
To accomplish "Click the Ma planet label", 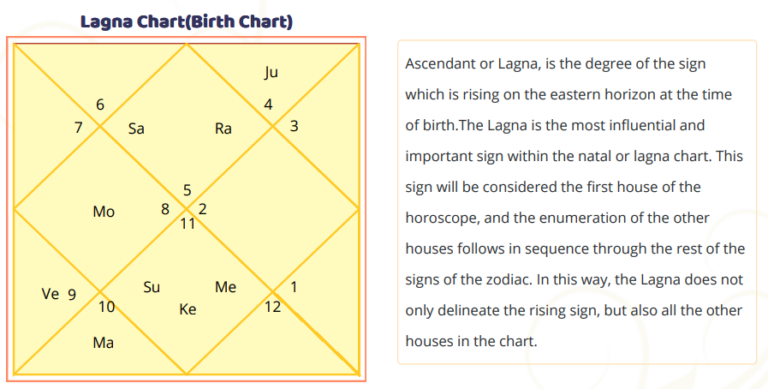I will 103,342.
